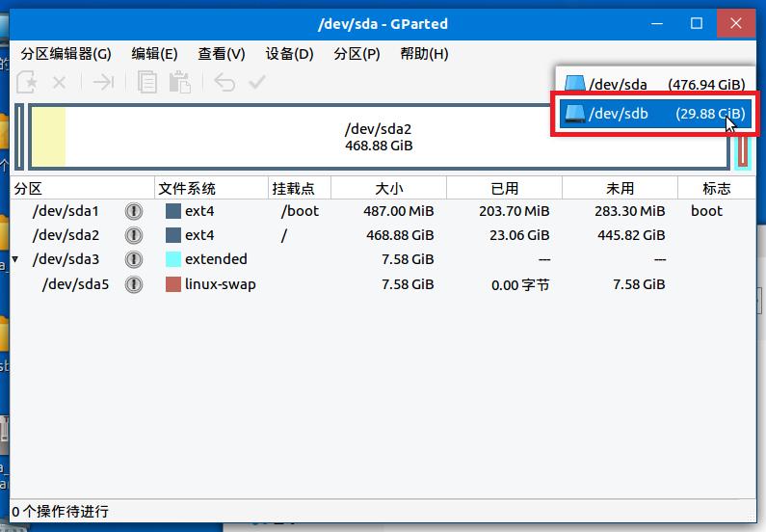Viewport: 766px width, 532px height.
Task: Click the 487.00 MiB size cell
Action: pyautogui.click(x=398, y=211)
